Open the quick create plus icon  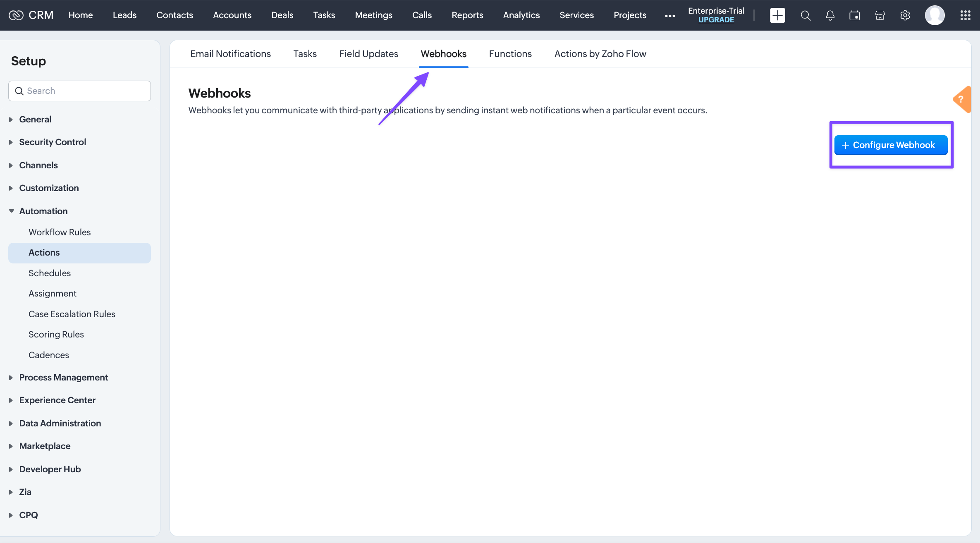pyautogui.click(x=777, y=15)
